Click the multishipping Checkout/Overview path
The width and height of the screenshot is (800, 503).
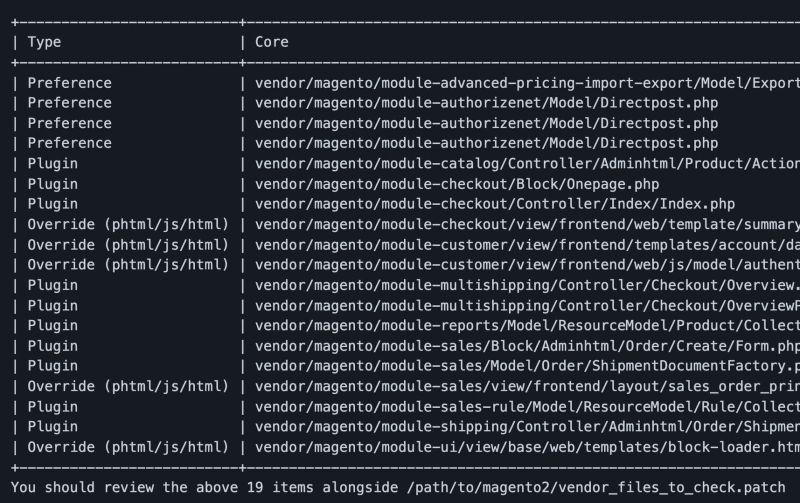pos(528,285)
